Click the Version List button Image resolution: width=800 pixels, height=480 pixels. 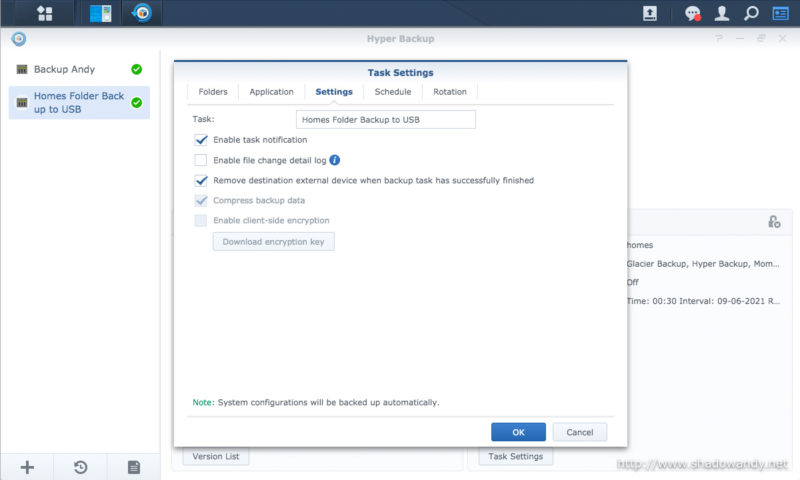coord(216,457)
